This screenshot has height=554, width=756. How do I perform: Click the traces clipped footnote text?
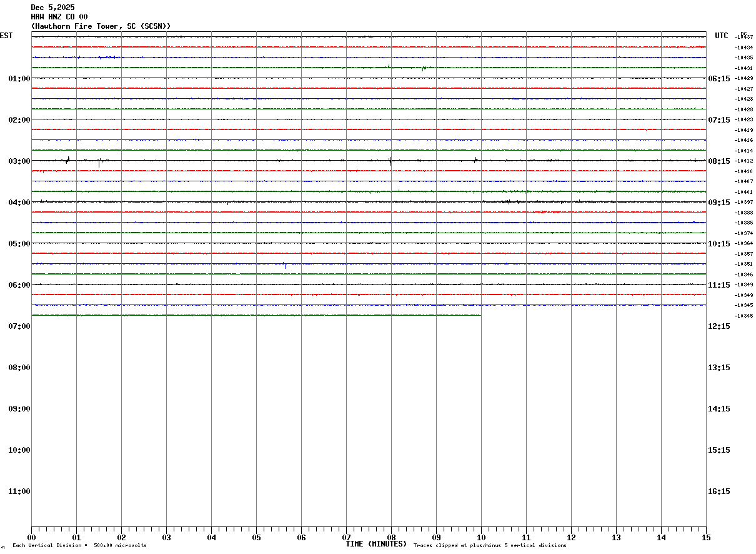click(x=490, y=546)
